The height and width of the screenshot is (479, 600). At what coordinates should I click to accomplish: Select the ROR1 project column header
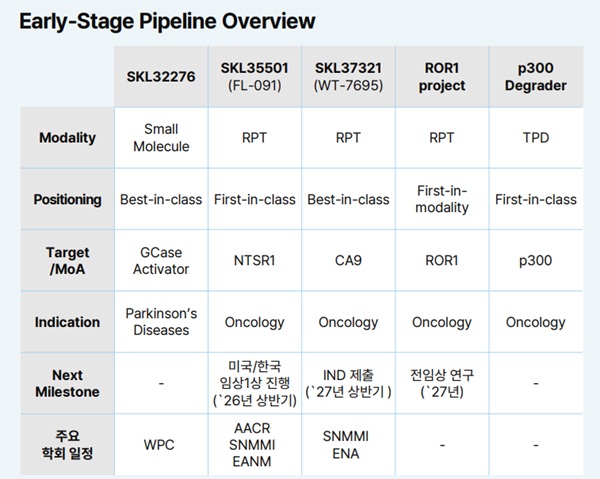coord(442,76)
